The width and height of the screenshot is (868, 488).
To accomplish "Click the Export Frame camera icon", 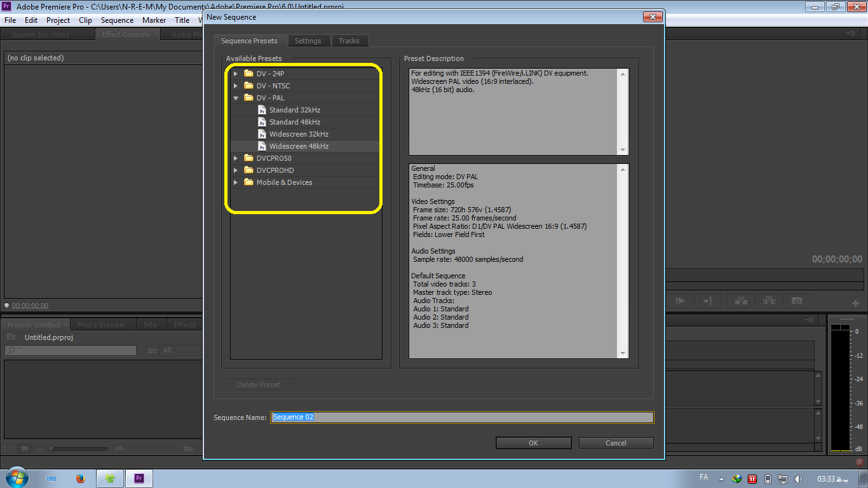I will point(797,301).
